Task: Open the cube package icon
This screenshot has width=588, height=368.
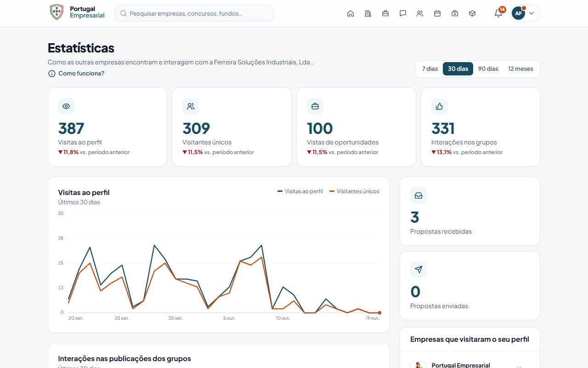Action: (x=472, y=13)
